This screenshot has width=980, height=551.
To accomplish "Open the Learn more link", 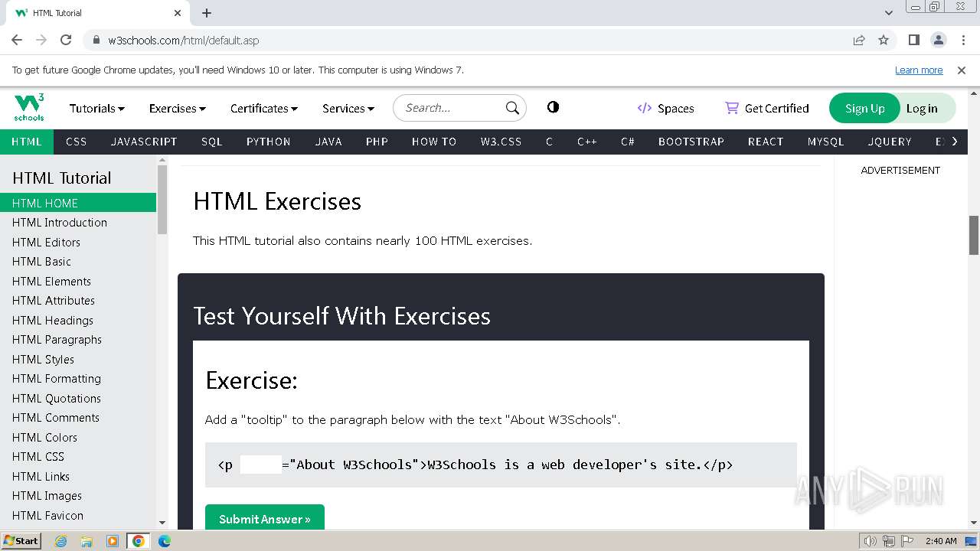I will [x=919, y=70].
